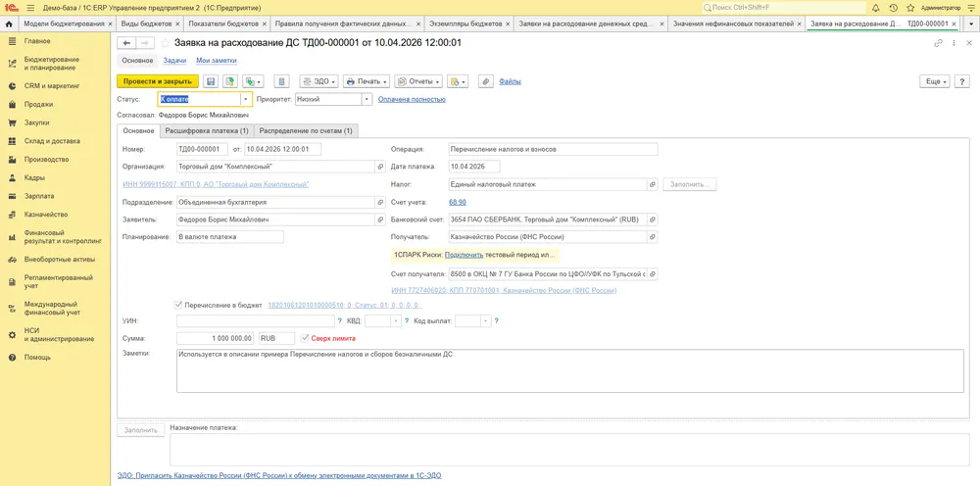Click into the УИН input field
The height and width of the screenshot is (486, 980).
(256, 321)
